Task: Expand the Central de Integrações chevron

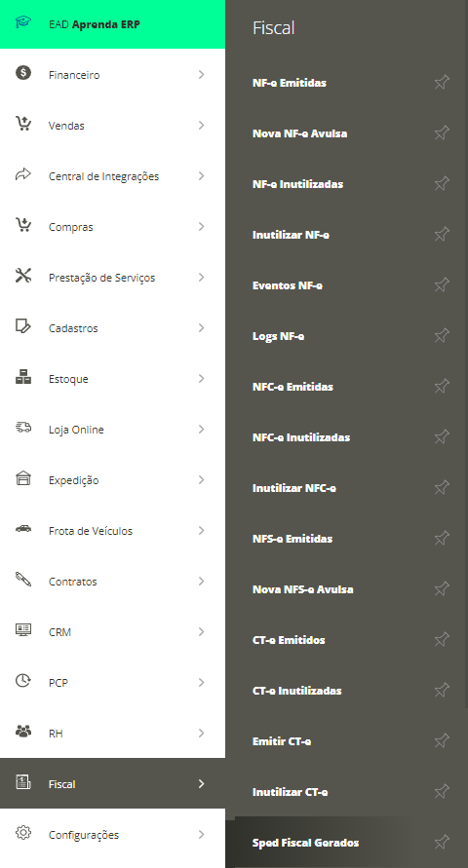Action: coord(202,175)
